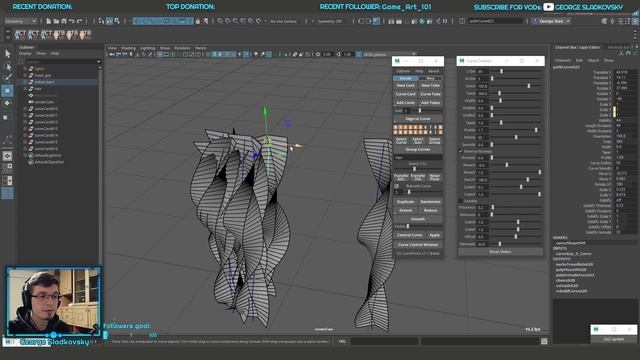Click the pathCurve623 name field

click(x=495, y=21)
